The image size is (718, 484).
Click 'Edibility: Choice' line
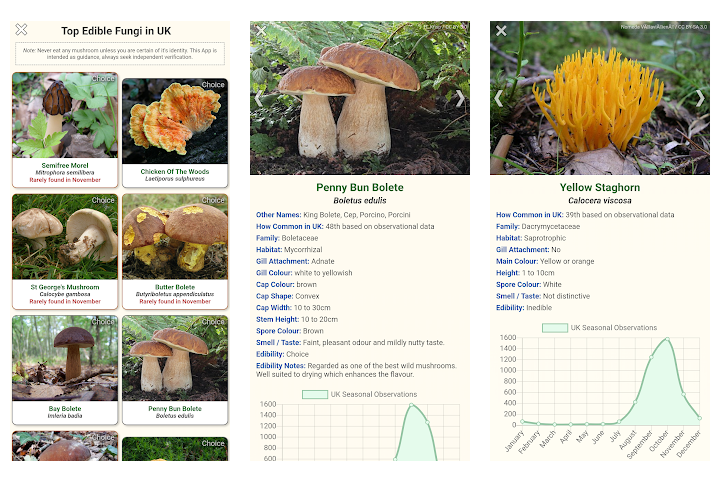(x=282, y=354)
